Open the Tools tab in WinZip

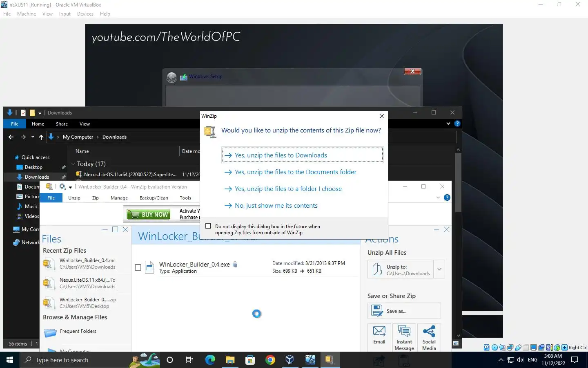click(x=185, y=198)
